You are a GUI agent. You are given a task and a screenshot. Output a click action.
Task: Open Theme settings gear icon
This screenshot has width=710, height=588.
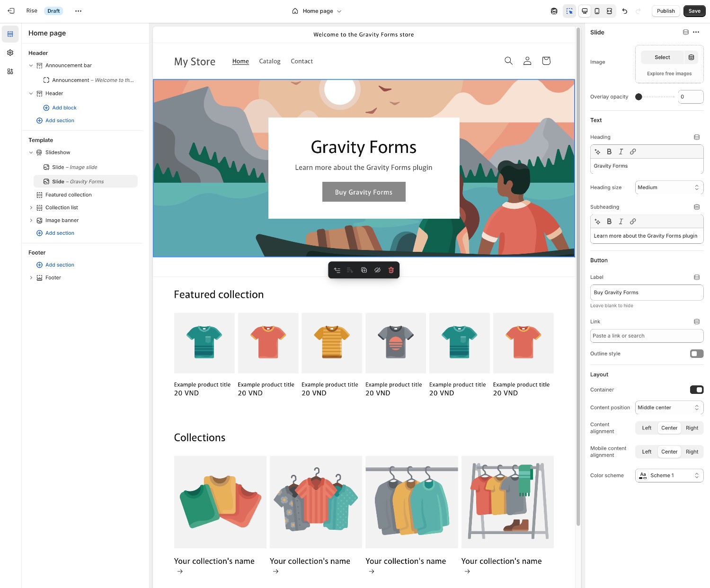[x=10, y=53]
